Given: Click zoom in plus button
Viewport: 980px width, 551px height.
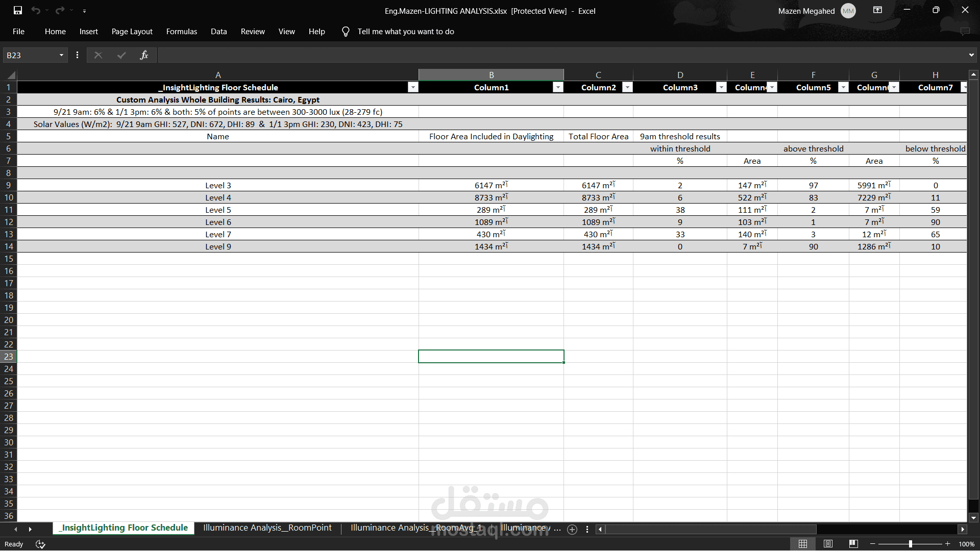Looking at the screenshot, I should pos(948,544).
